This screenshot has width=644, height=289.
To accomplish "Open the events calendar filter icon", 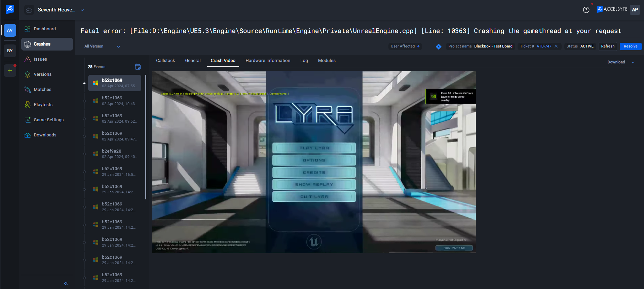I will [138, 67].
